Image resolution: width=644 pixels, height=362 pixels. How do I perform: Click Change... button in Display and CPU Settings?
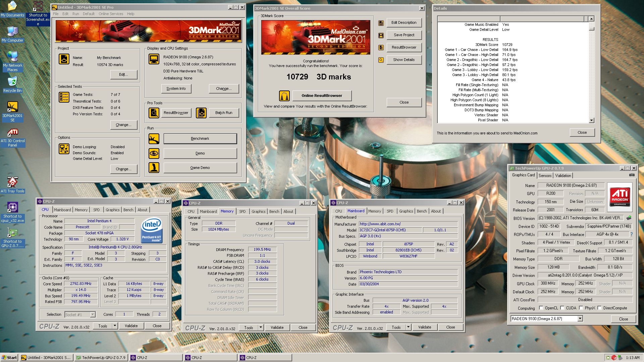point(224,88)
